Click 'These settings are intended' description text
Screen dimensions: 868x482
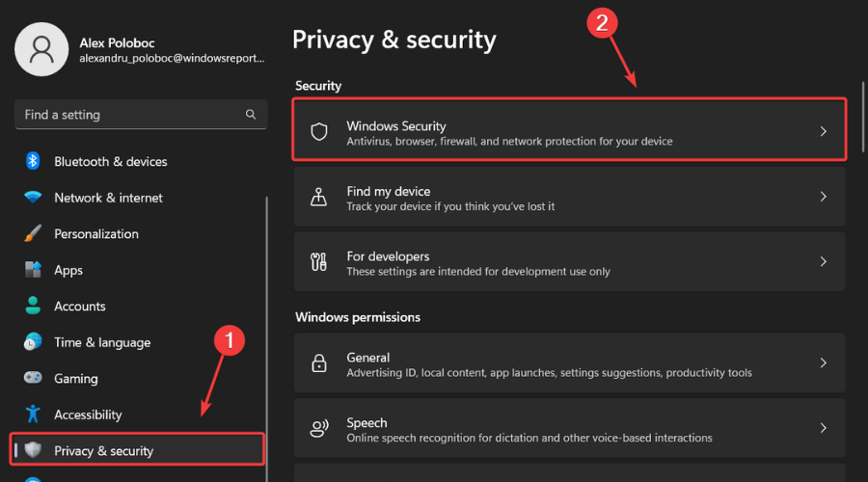click(x=478, y=271)
